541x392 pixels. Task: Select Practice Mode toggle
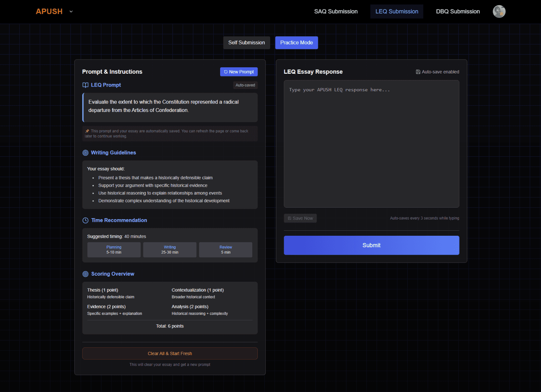(297, 43)
